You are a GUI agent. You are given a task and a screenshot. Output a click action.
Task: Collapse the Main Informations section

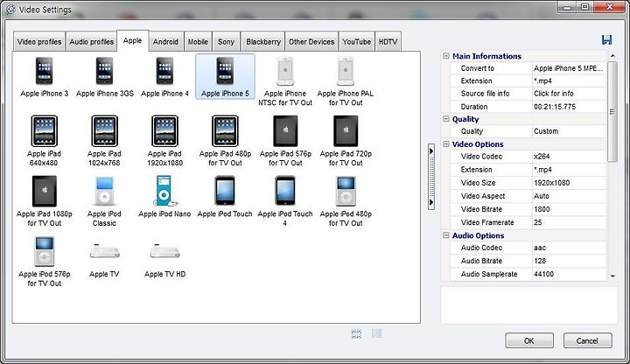[x=446, y=56]
